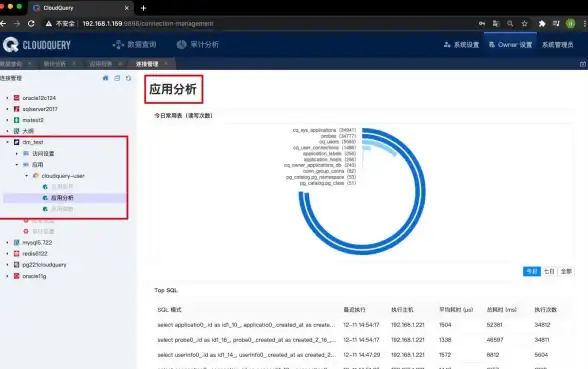Click the address bar with URL 192.168.1.159
Screen dimensions: 588x369
(x=148, y=24)
